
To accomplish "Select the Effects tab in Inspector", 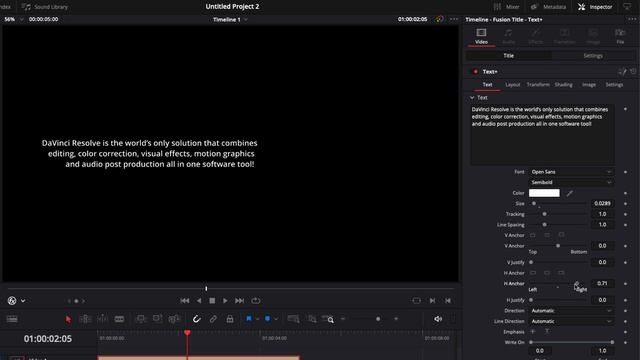I will coord(536,36).
